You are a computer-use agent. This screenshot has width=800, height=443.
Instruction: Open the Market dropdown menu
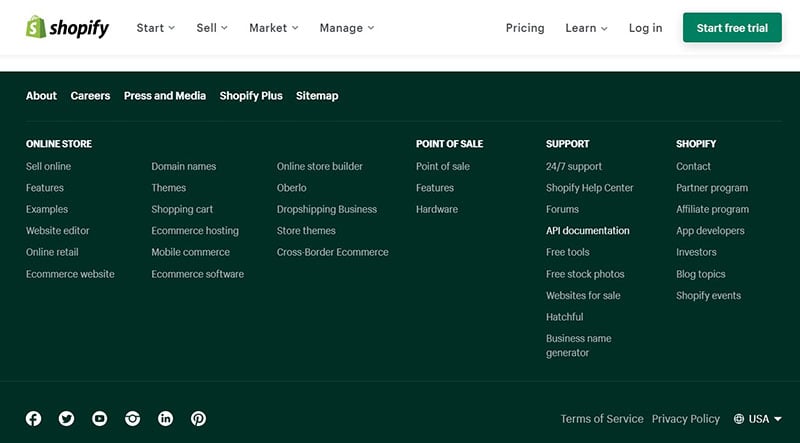[x=273, y=28]
